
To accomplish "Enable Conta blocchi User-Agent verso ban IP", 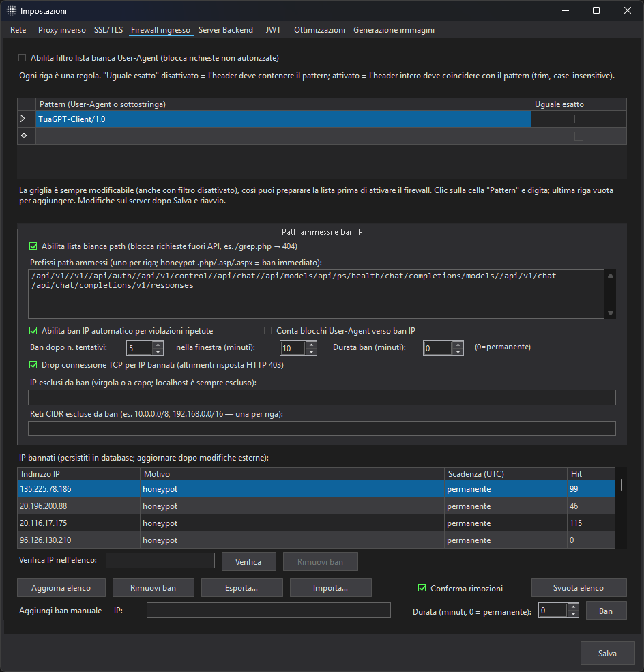I will coord(268,331).
